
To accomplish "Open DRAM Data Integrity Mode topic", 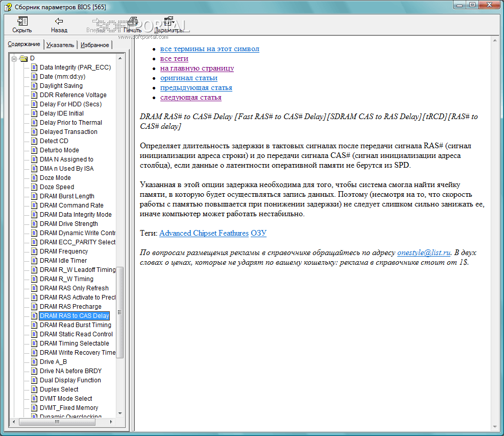I will tap(76, 215).
